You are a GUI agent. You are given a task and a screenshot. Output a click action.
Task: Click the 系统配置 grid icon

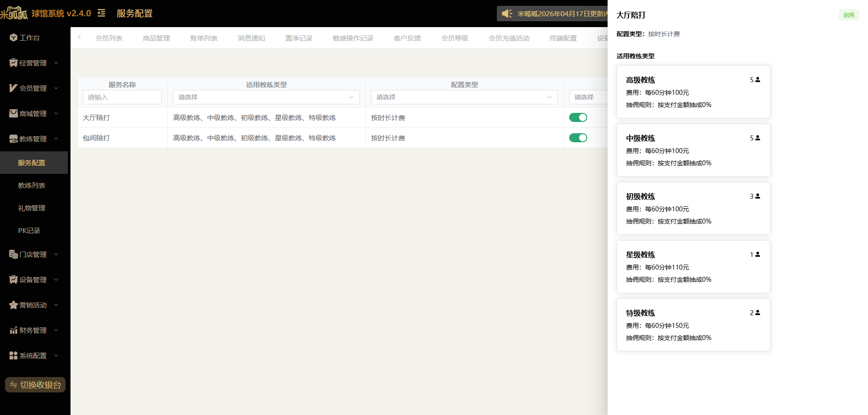[14, 355]
